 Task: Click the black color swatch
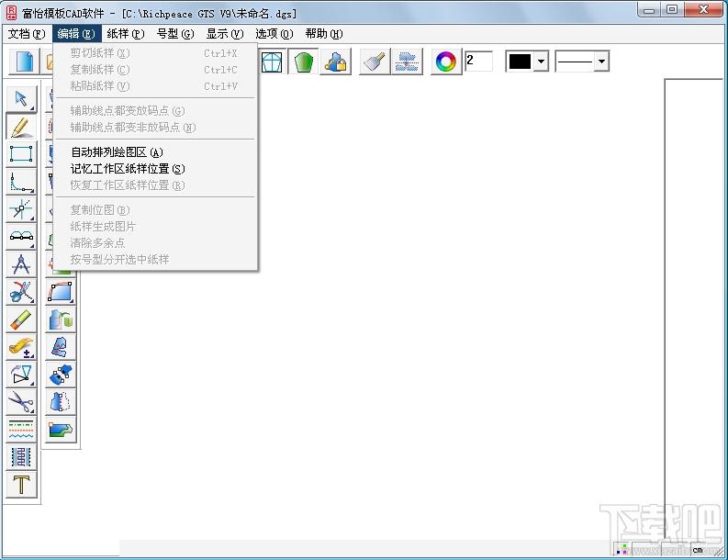tap(520, 61)
